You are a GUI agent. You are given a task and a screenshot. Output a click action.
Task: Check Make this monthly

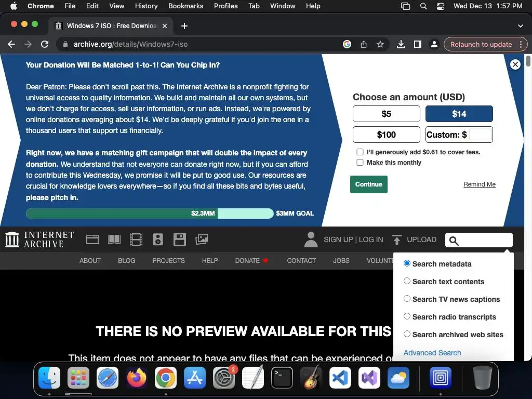360,163
